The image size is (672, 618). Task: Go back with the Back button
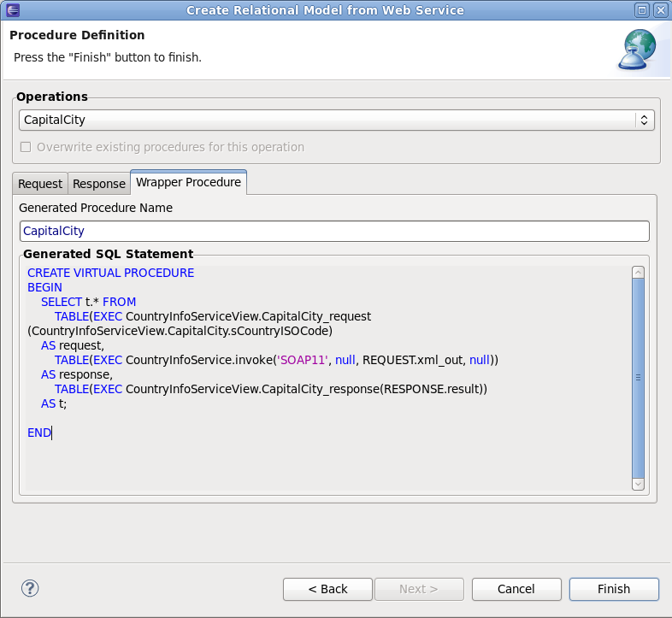(x=327, y=589)
